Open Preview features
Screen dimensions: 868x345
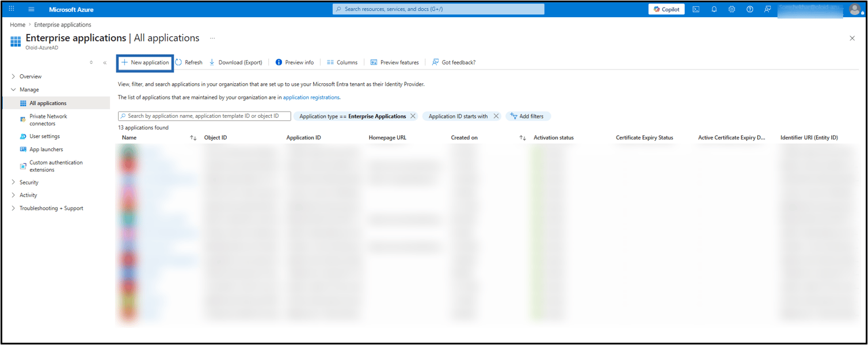(394, 63)
